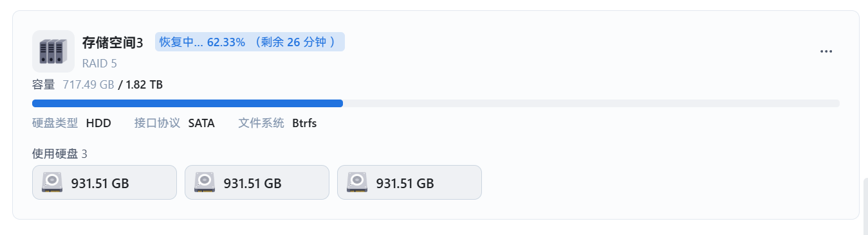Click the 使用硬盘 3 label

click(x=59, y=153)
